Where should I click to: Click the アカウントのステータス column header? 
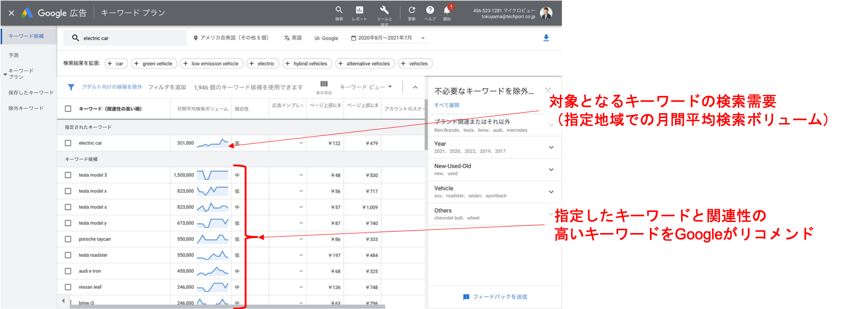(405, 109)
